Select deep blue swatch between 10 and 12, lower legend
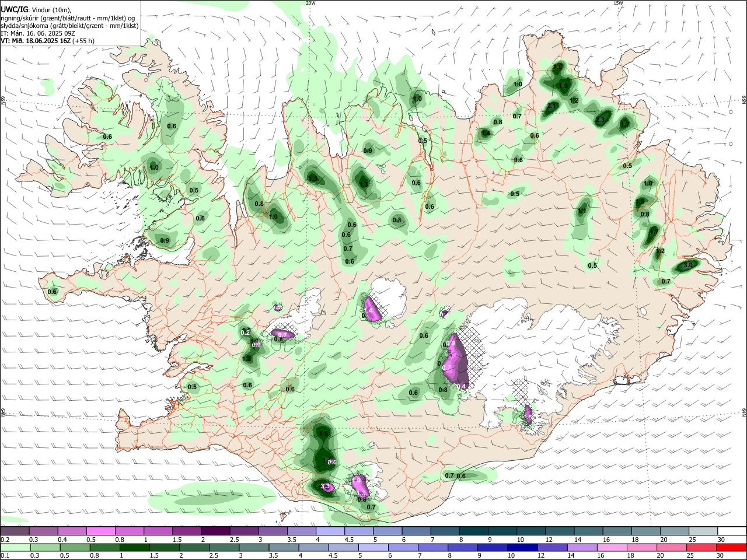This screenshot has width=747, height=560. tap(522, 547)
